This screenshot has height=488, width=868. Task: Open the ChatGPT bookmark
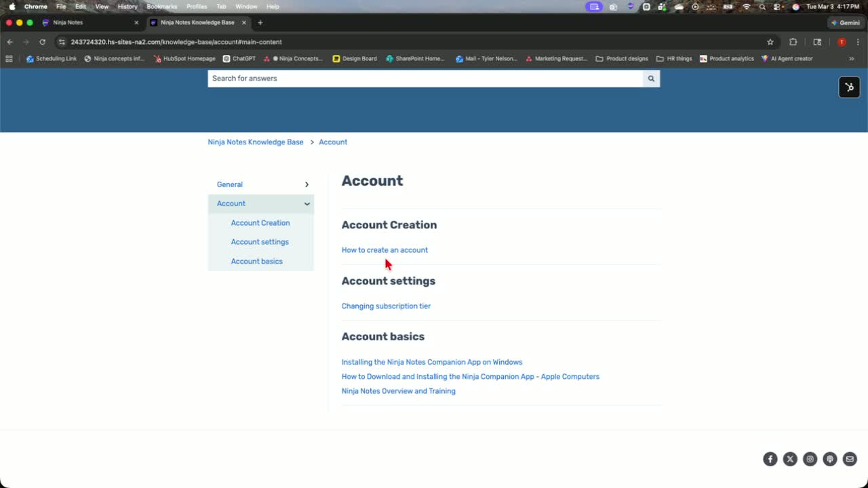(239, 59)
